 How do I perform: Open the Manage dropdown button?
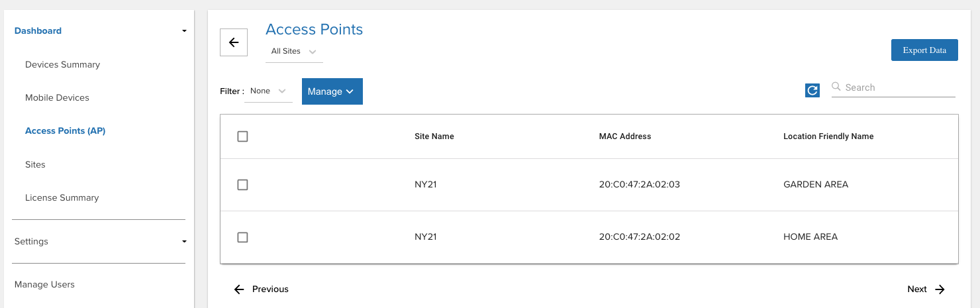[x=332, y=91]
